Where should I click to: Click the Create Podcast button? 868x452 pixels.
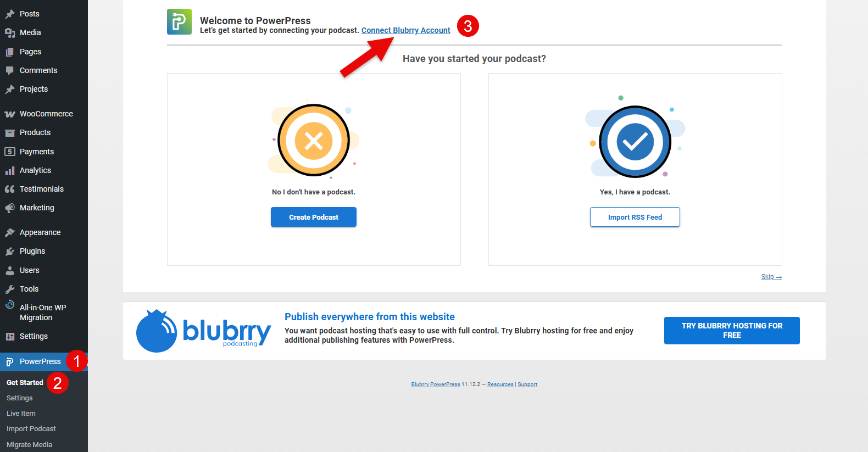click(314, 217)
